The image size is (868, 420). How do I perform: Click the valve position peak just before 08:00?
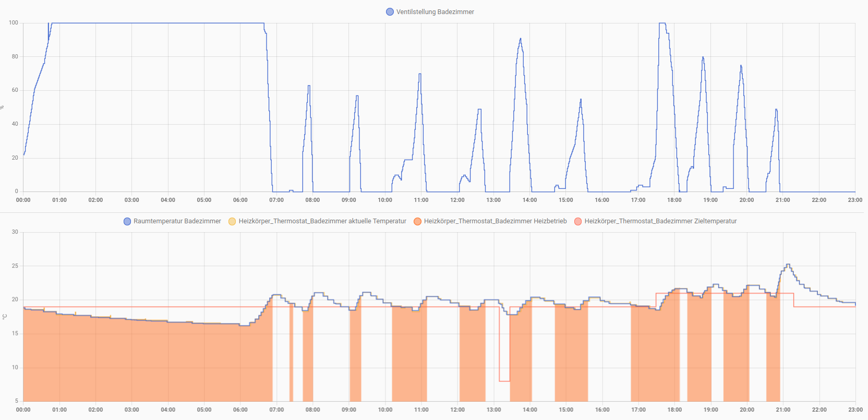(x=309, y=86)
